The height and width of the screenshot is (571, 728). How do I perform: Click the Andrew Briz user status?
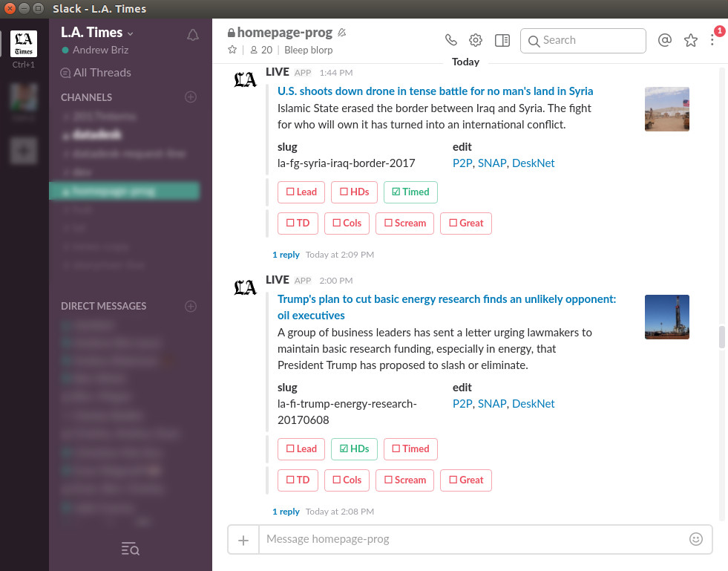[x=95, y=50]
